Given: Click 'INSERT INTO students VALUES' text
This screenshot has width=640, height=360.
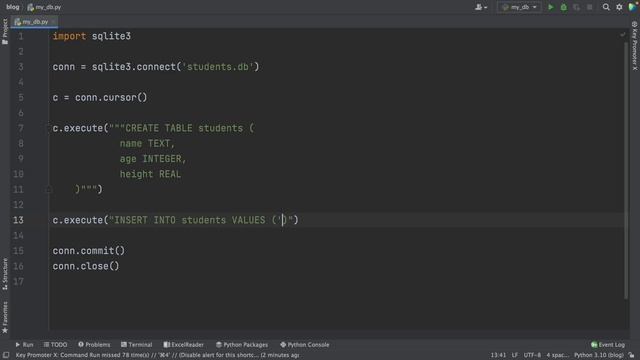Looking at the screenshot, I should click(190, 220).
